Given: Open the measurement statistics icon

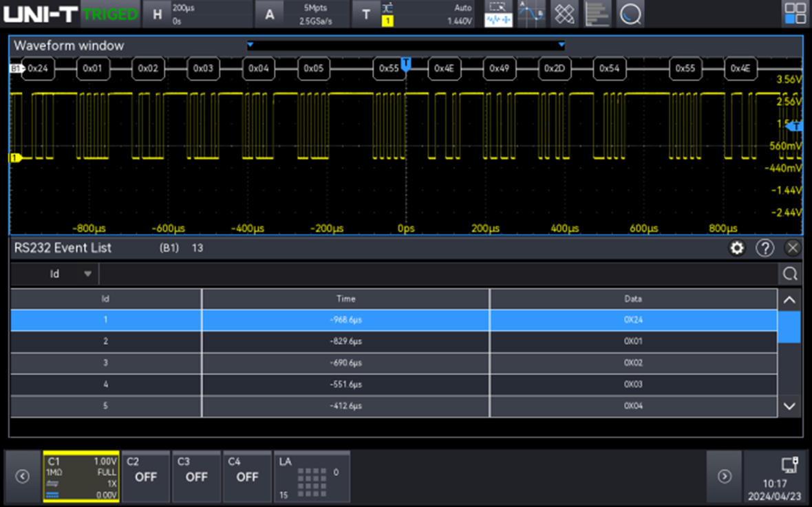Looking at the screenshot, I should tap(597, 13).
